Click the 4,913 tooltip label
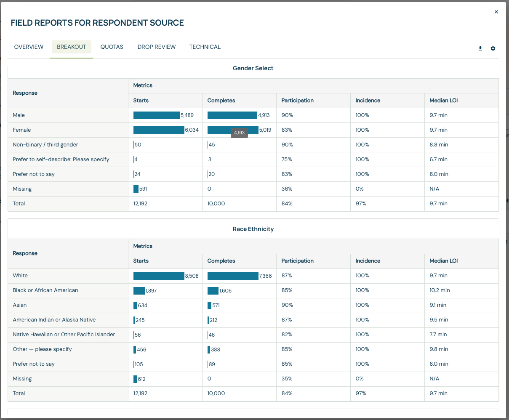The image size is (509, 420). click(x=239, y=133)
